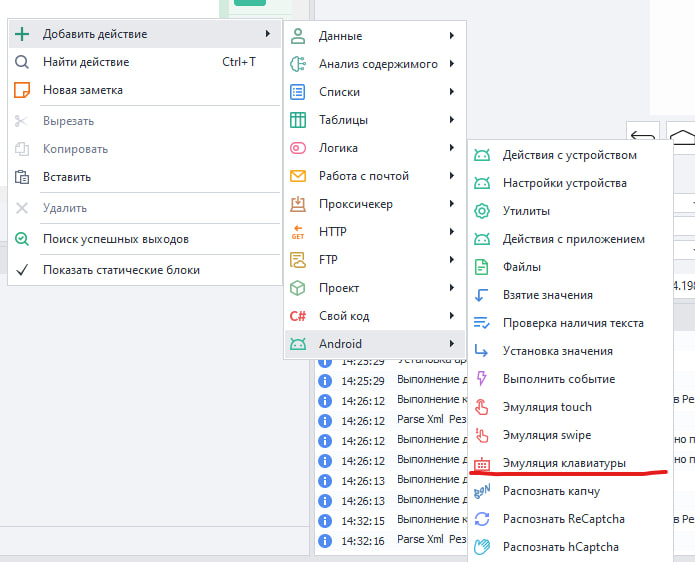Image resolution: width=695 pixels, height=562 pixels.
Task: Click the hand icon for Эмуляция touch
Action: pyautogui.click(x=482, y=407)
